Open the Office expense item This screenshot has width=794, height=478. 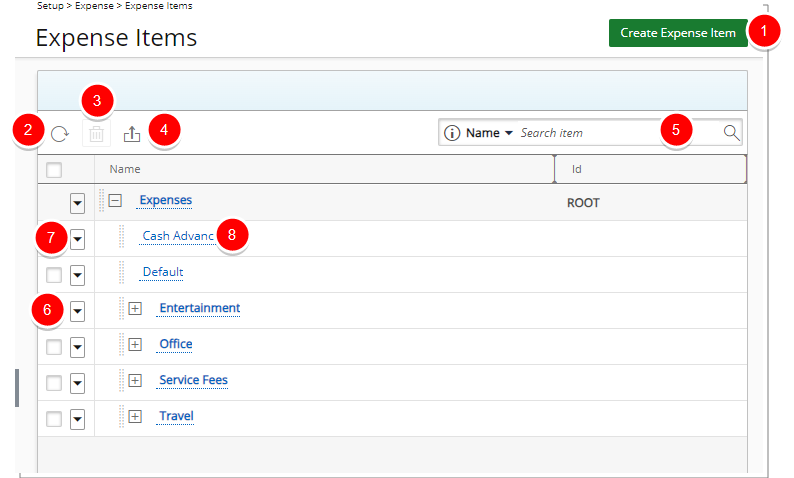[x=176, y=344]
